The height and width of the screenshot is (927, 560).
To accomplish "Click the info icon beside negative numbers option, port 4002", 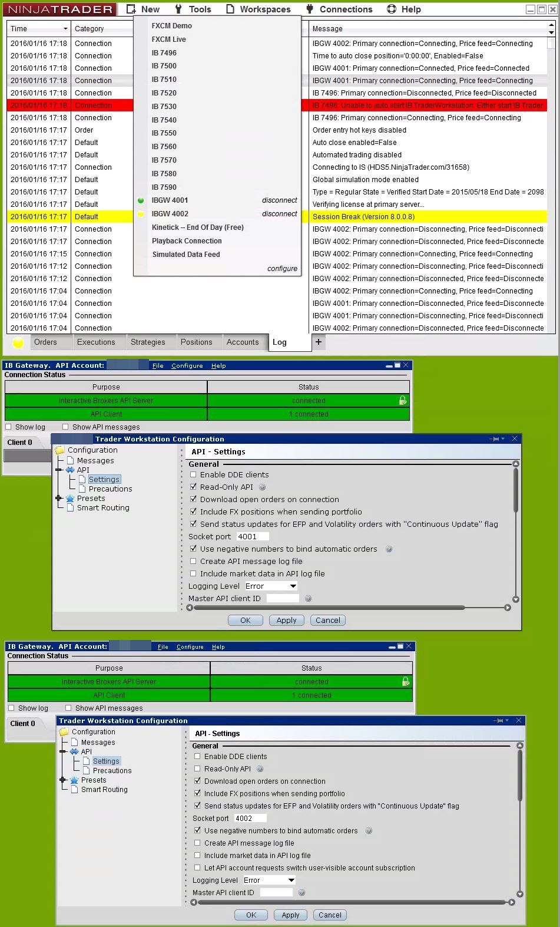I will tap(369, 831).
